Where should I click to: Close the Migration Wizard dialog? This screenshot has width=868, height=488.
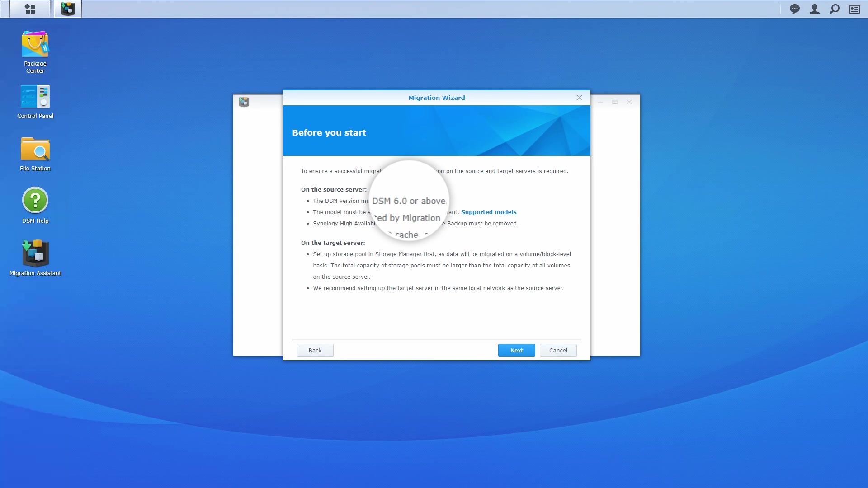579,97
